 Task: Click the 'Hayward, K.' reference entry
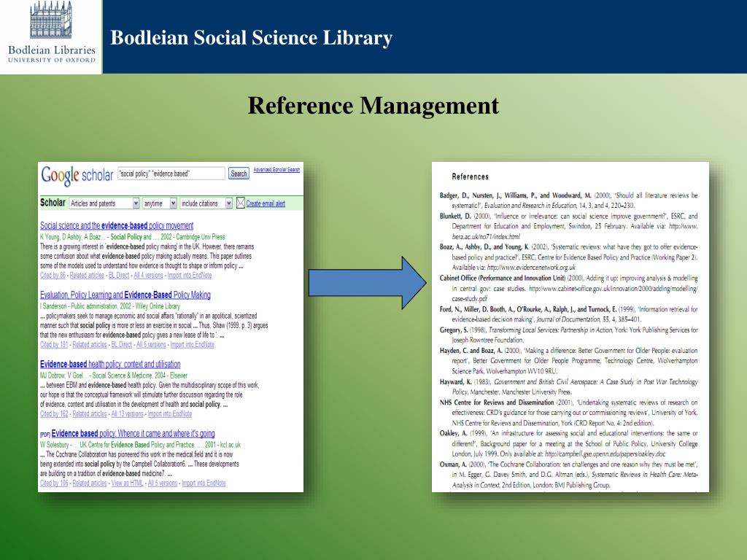tap(568, 386)
